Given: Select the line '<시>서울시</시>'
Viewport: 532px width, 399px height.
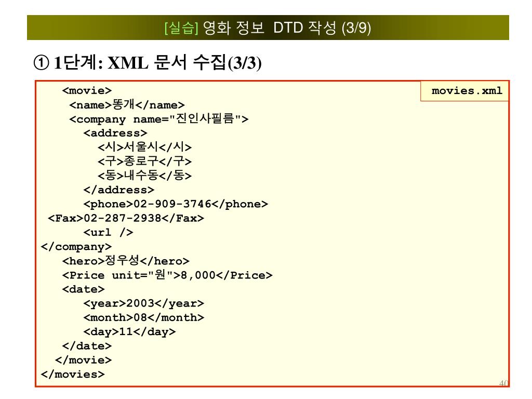Looking at the screenshot, I should pos(144,147).
